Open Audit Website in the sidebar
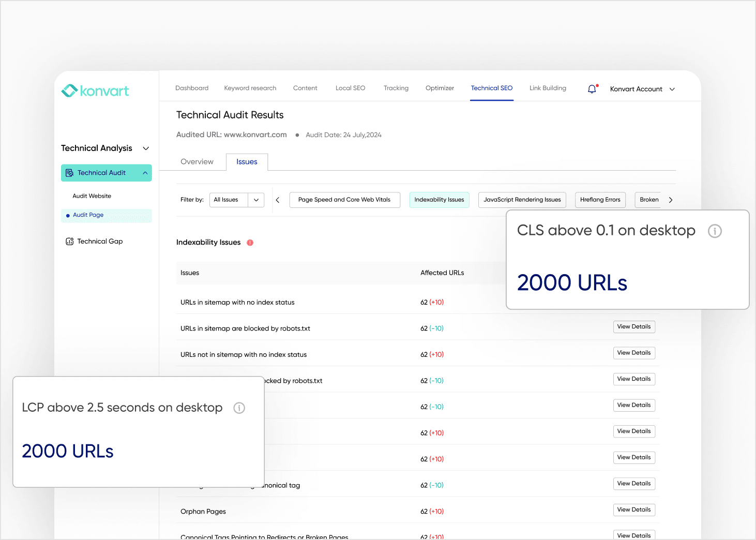 coord(92,196)
